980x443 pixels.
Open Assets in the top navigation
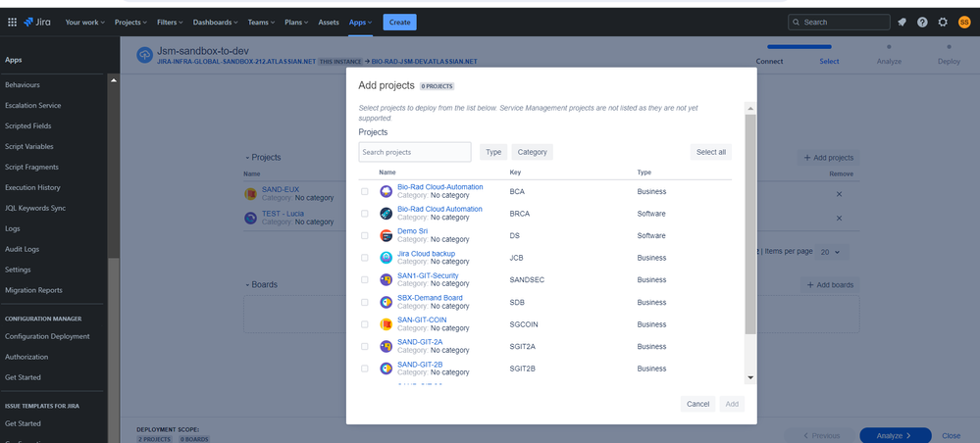[x=329, y=22]
